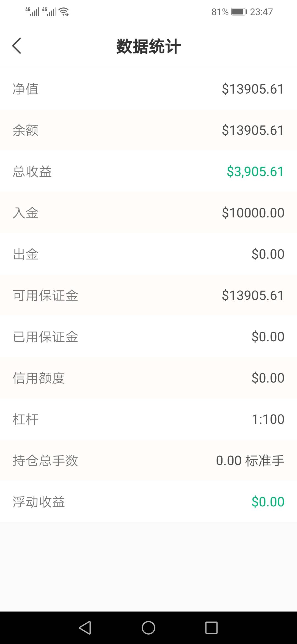Tap the back arrow icon
This screenshot has width=297, height=644.
coord(17,46)
